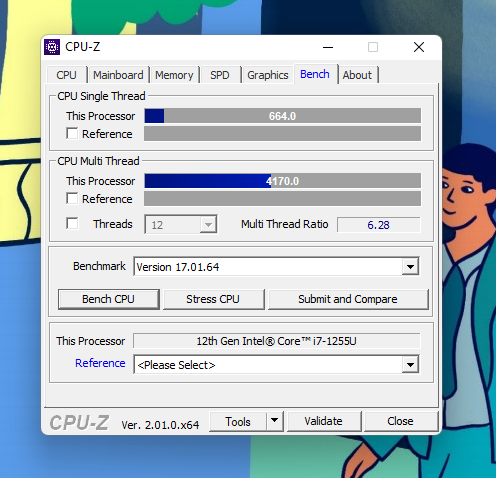Click the CPU Multi Thread group label
Viewport: 496px width, 478px height.
[x=98, y=161]
